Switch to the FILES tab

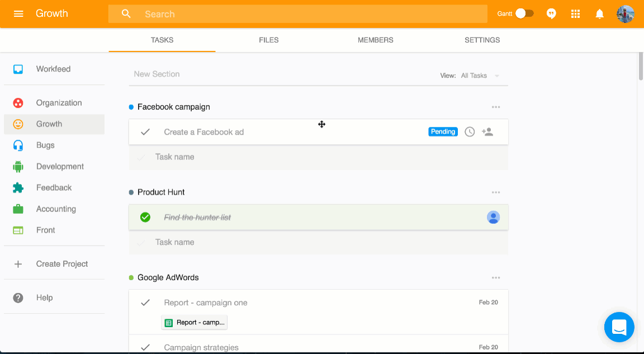click(x=268, y=40)
